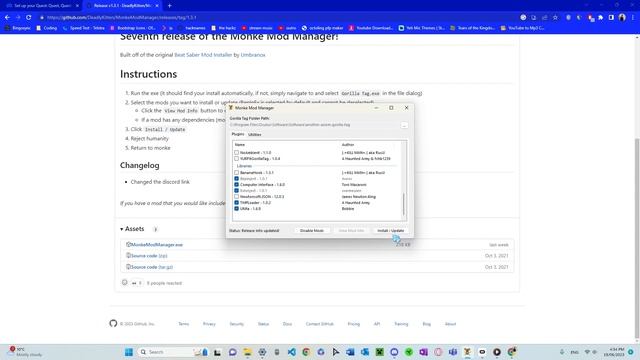Open a new browser tab
The height and width of the screenshot is (360, 640).
[169, 6]
